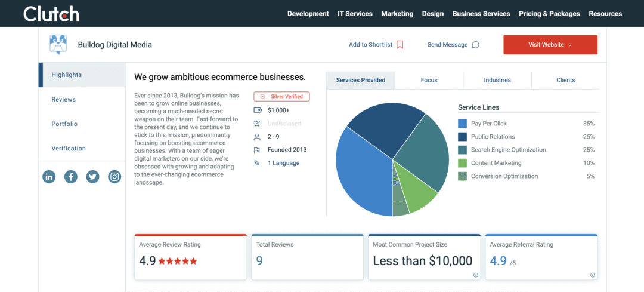Switch to the Focus tab
Screen dimensions: 644x292
[429, 80]
